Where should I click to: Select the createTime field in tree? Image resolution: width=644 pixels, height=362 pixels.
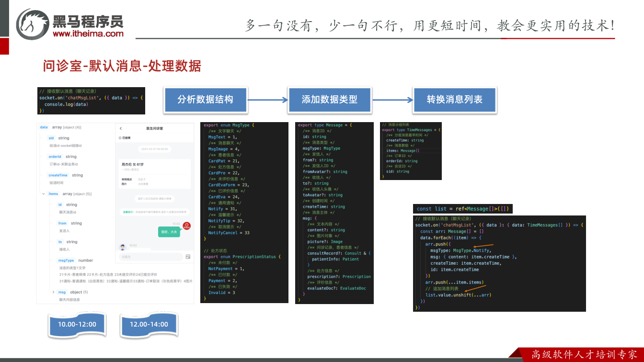point(58,175)
